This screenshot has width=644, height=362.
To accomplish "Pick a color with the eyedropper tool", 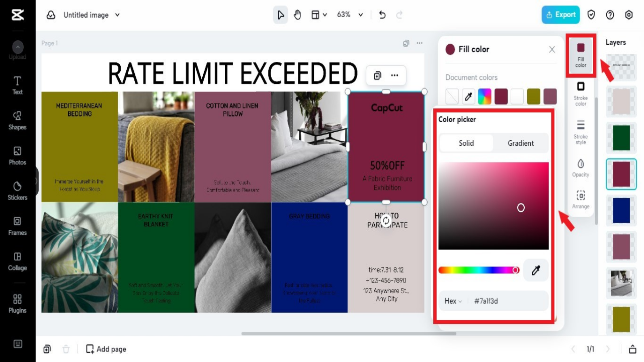I will click(x=536, y=270).
